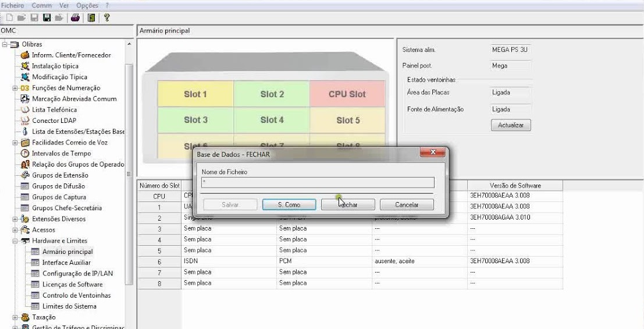Click the CPU row header in table
Viewport: 644px width, 329px height.
click(159, 197)
